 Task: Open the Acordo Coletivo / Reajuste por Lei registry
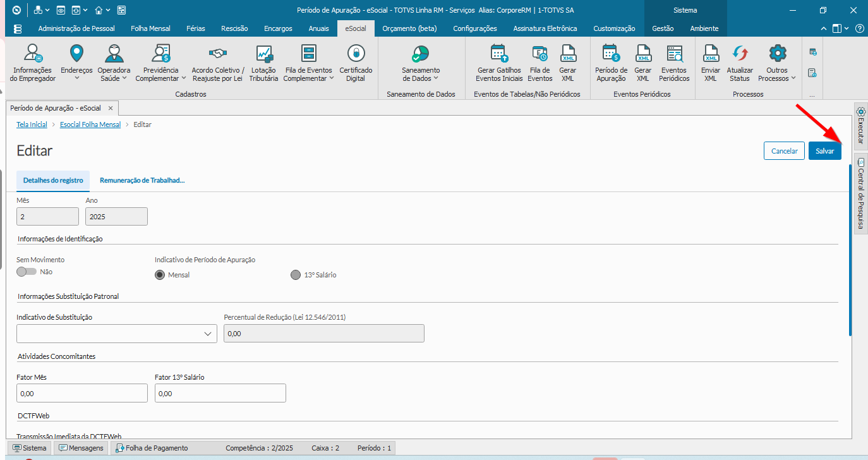click(217, 63)
